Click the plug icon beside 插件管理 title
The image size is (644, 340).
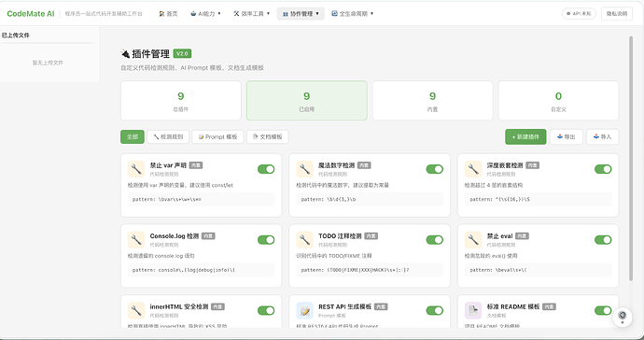125,53
